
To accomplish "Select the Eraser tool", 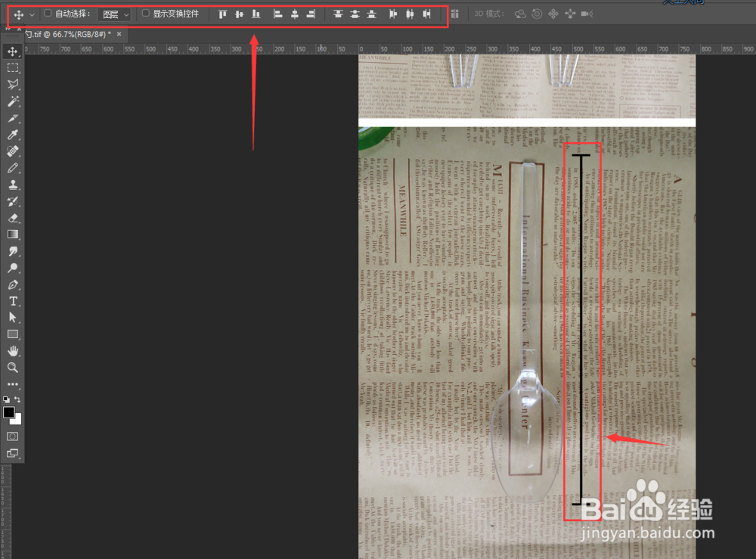I will (x=13, y=218).
